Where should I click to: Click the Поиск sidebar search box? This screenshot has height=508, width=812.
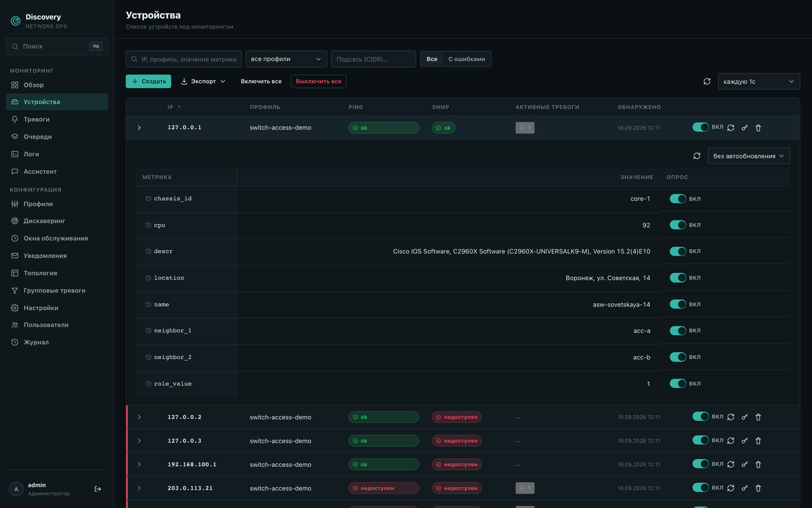click(x=57, y=47)
